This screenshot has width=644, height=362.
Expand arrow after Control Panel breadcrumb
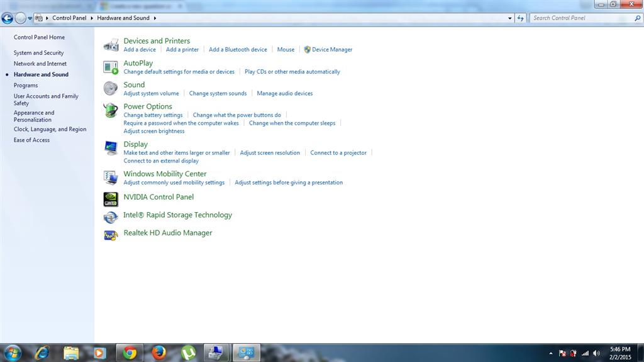92,18
